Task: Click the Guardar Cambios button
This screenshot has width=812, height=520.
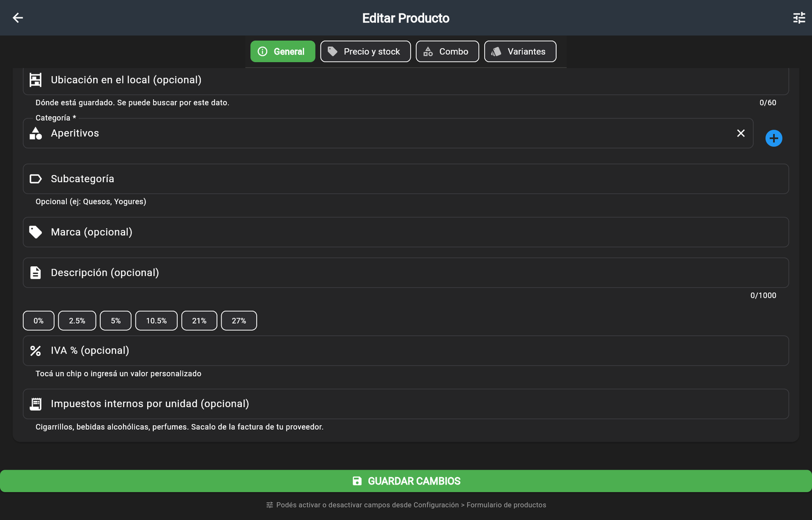Action: click(x=406, y=481)
